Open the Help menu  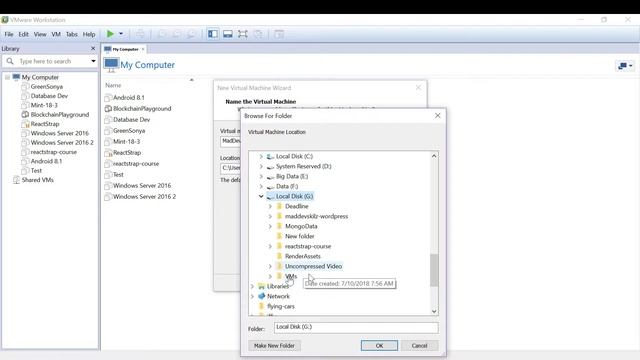coord(89,34)
